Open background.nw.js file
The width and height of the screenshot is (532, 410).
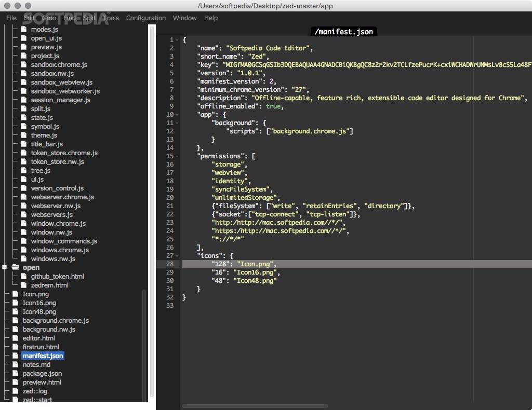pyautogui.click(x=49, y=330)
